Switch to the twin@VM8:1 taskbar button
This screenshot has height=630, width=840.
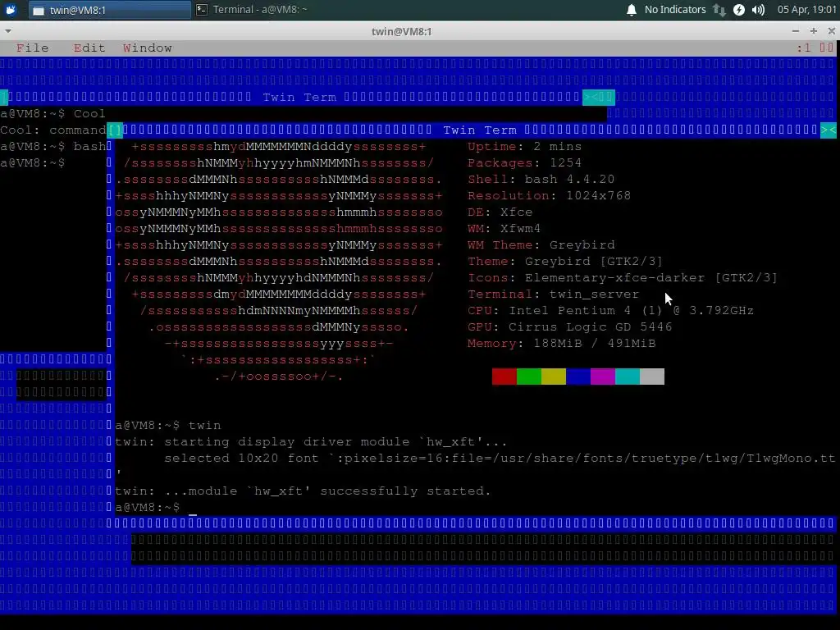click(109, 10)
